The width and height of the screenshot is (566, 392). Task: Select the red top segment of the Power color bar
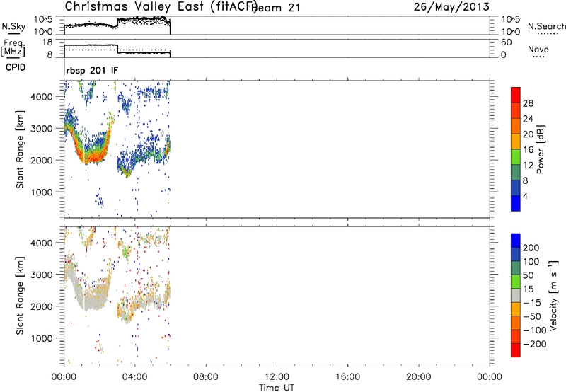516,95
